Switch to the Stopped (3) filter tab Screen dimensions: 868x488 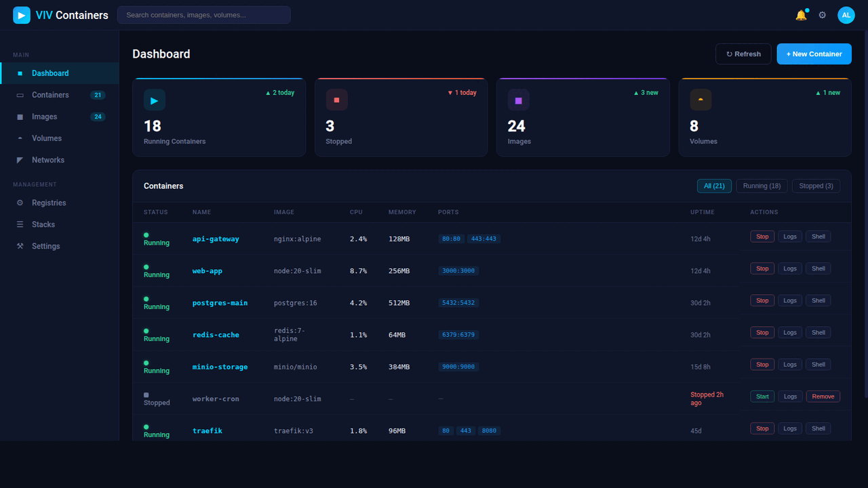pyautogui.click(x=816, y=186)
